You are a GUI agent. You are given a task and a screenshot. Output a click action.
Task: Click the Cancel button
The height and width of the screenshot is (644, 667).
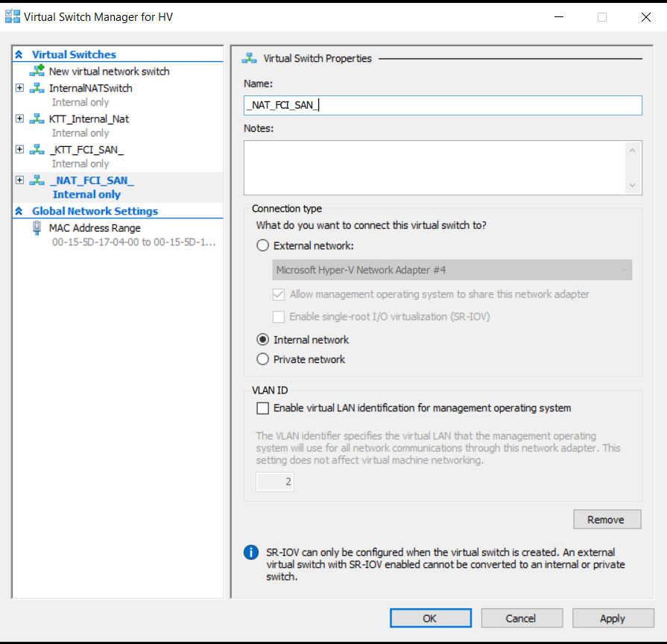coord(522,618)
